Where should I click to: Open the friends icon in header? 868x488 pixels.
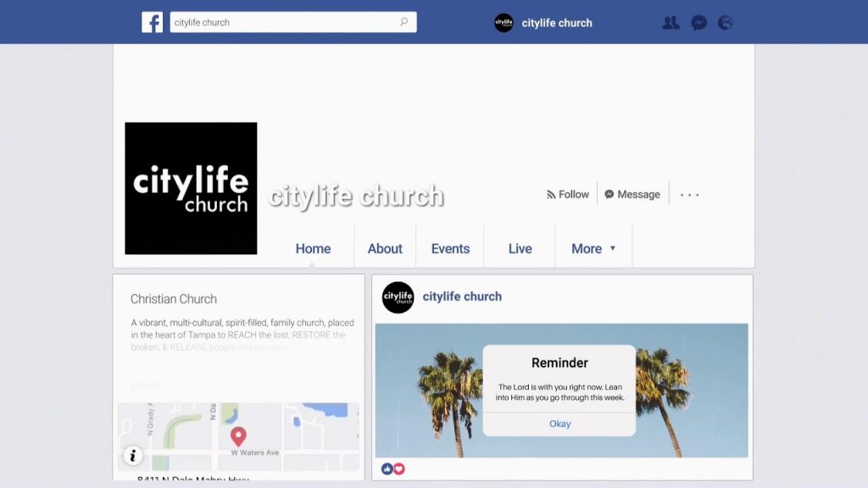pyautogui.click(x=671, y=23)
